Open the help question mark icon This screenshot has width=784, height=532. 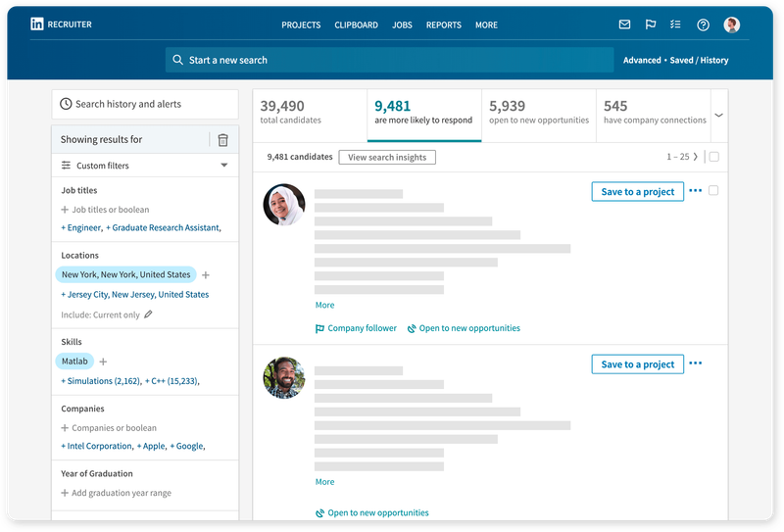(703, 24)
